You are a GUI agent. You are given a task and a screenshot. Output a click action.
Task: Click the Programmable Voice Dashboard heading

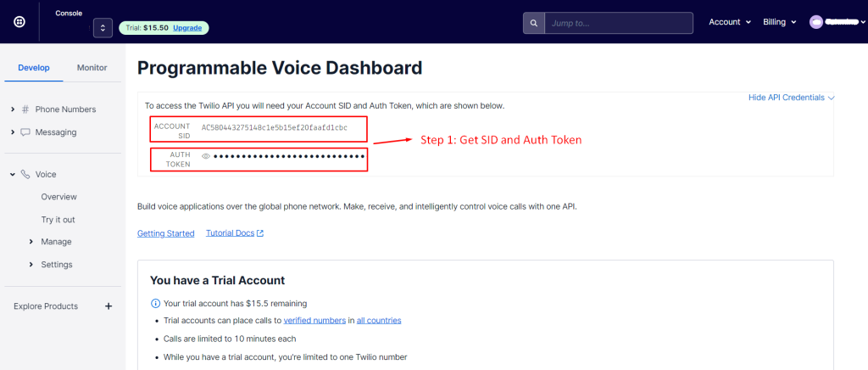[x=280, y=68]
